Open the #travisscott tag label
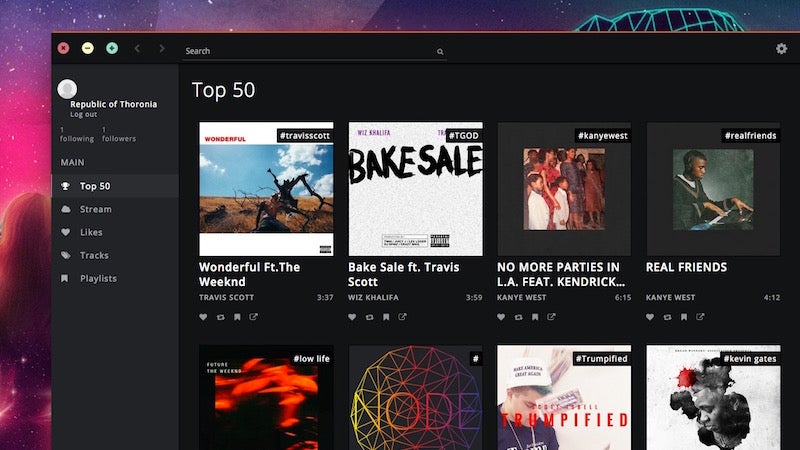Image resolution: width=800 pixels, height=450 pixels. (x=305, y=136)
